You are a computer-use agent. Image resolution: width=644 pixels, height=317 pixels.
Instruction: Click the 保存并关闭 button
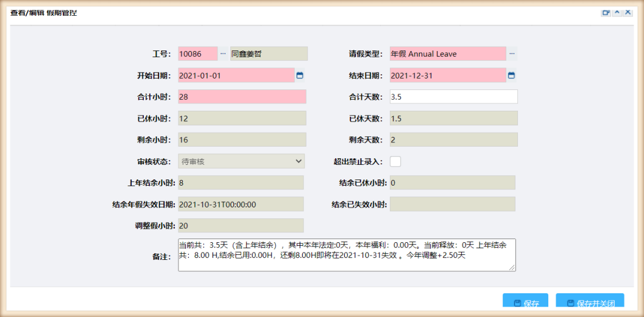click(x=590, y=303)
